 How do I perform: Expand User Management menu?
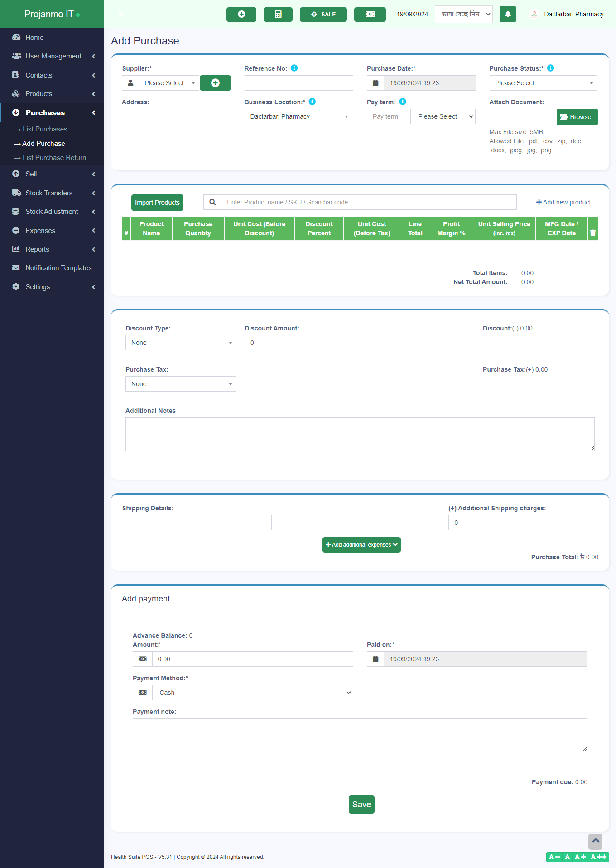[x=52, y=56]
